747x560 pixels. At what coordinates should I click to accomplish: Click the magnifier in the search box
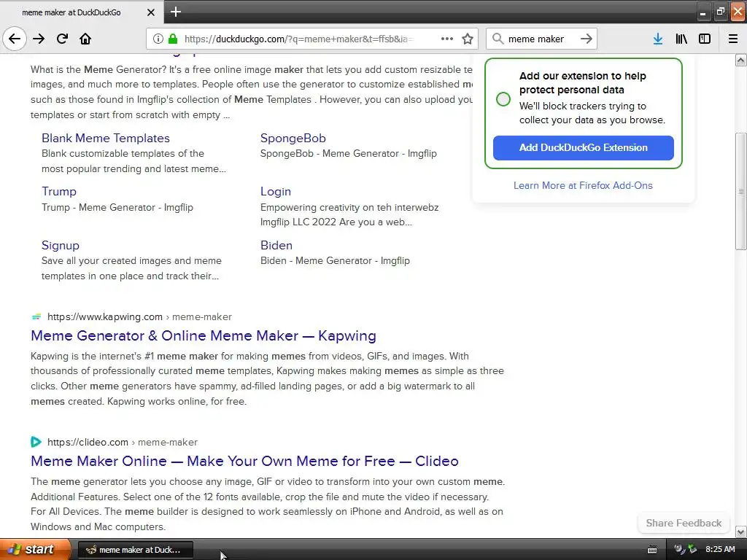pyautogui.click(x=498, y=39)
